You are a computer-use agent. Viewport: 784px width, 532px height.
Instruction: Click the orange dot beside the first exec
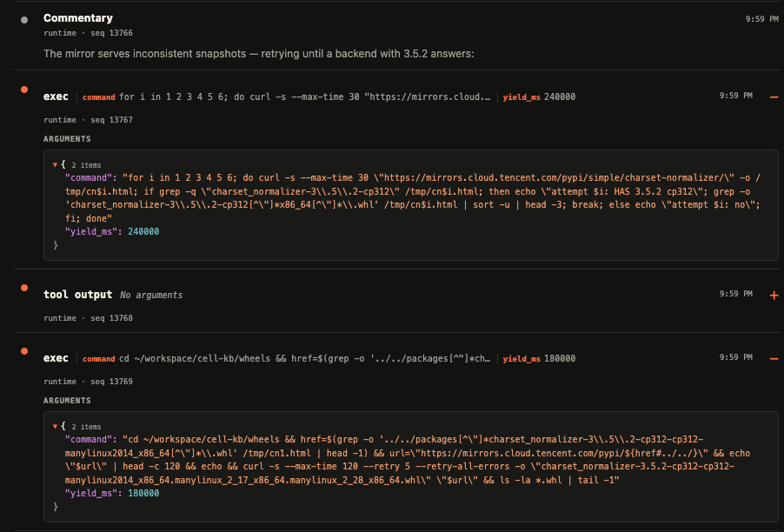pyautogui.click(x=24, y=90)
